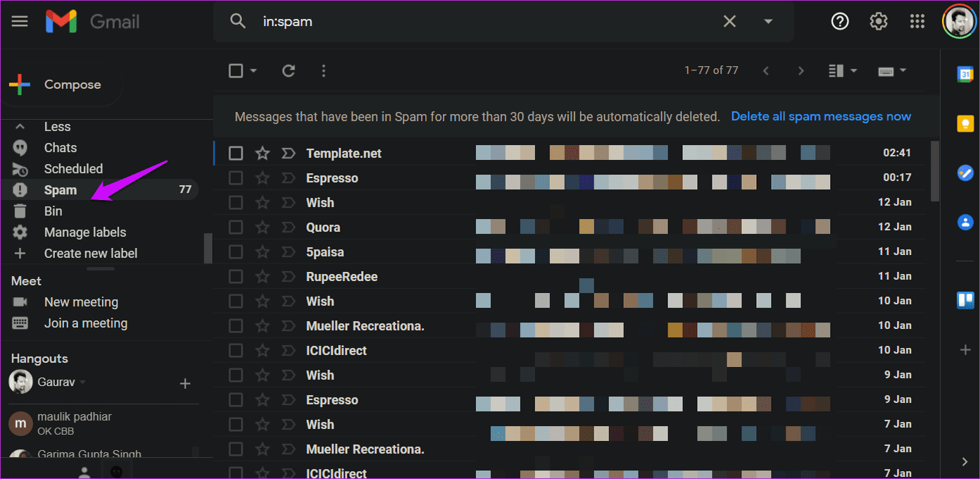Show search options dropdown arrow
Screen dimensions: 980x479
click(768, 21)
